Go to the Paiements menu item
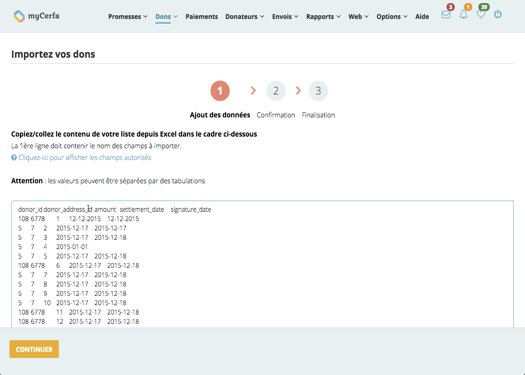This screenshot has width=525, height=375. (202, 16)
